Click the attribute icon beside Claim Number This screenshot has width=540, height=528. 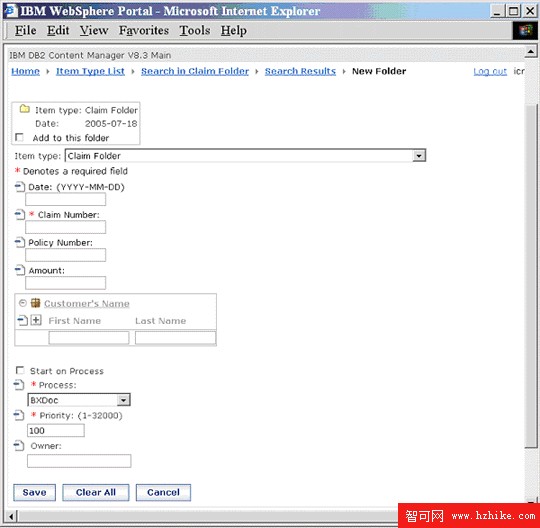pyautogui.click(x=20, y=215)
